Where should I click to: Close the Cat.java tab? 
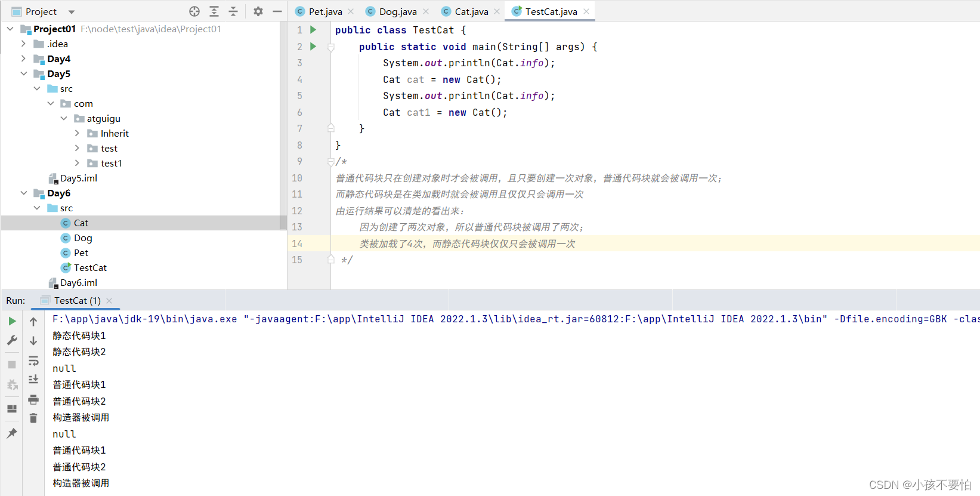click(497, 11)
